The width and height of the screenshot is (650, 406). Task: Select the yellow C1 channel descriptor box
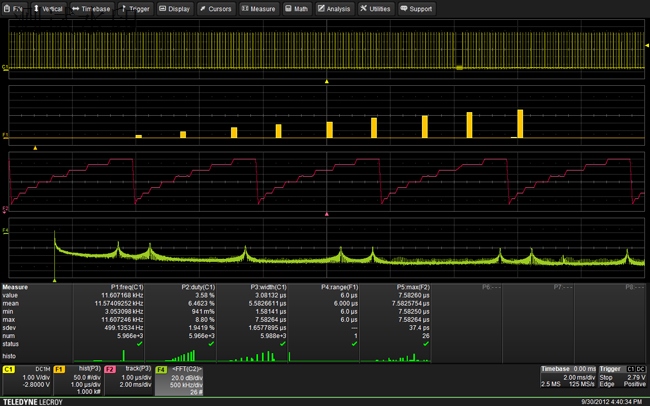pyautogui.click(x=27, y=381)
